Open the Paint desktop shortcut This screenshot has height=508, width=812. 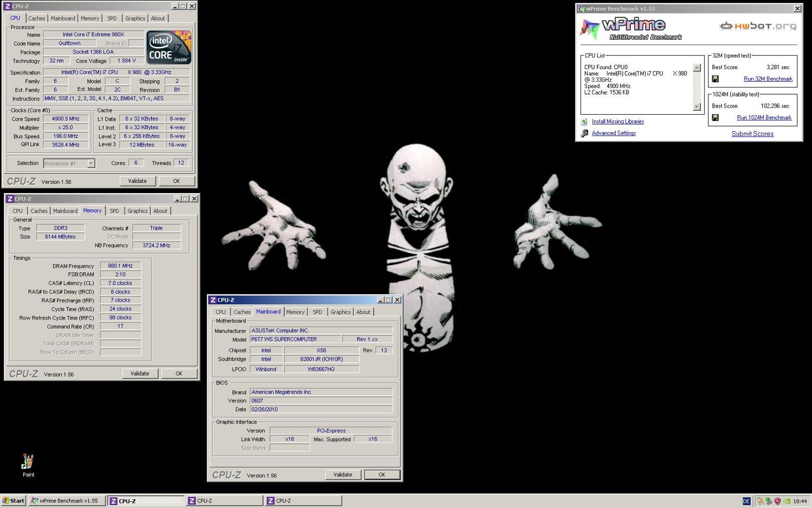28,466
